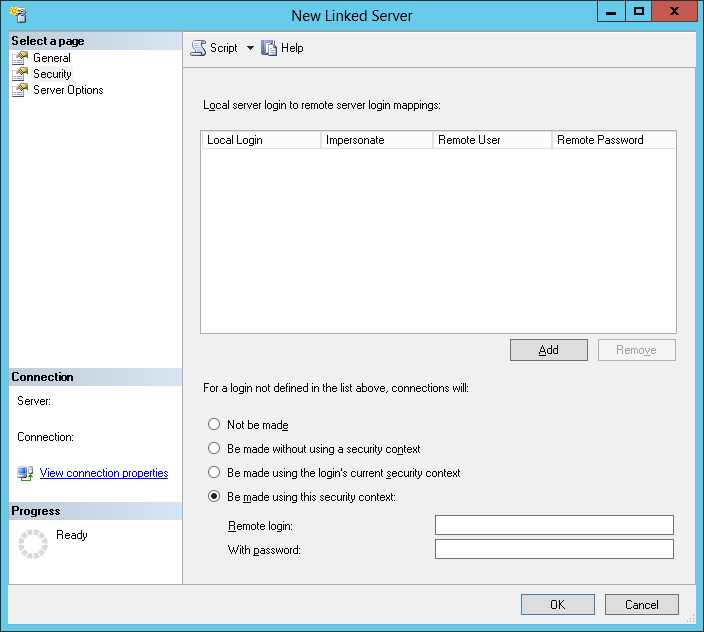
Task: Open the Script dropdown arrow
Action: click(250, 48)
